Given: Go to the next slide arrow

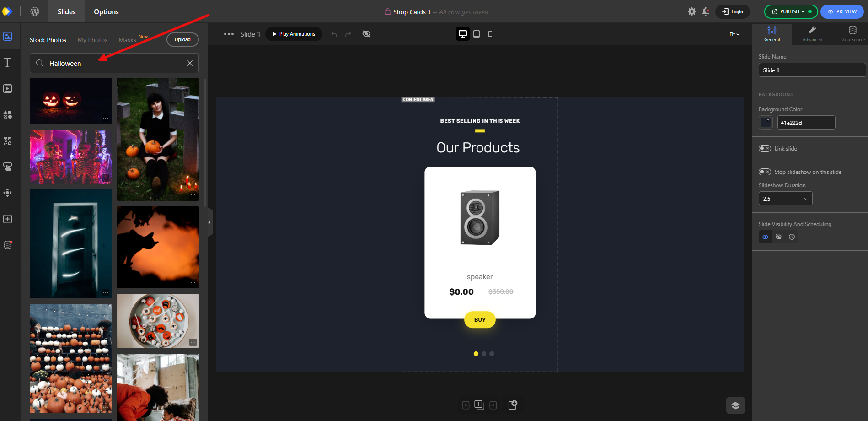Looking at the screenshot, I should click(x=493, y=405).
